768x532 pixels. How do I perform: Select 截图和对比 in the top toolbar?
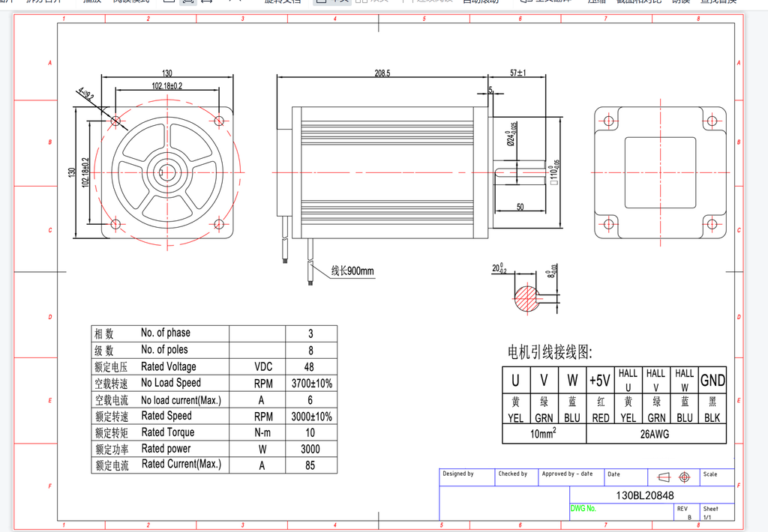click(x=638, y=2)
